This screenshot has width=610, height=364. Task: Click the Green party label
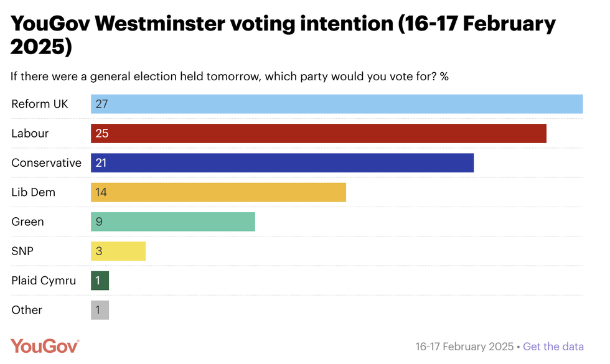[27, 222]
